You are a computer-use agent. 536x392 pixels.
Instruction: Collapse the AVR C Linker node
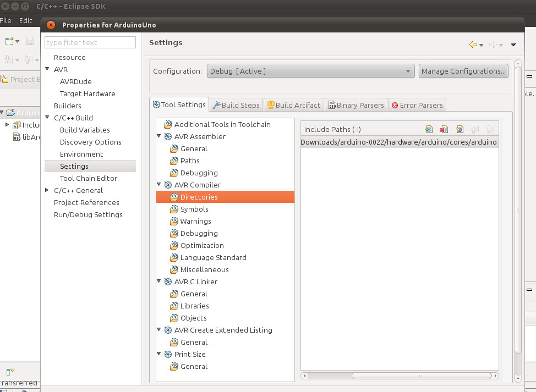160,282
